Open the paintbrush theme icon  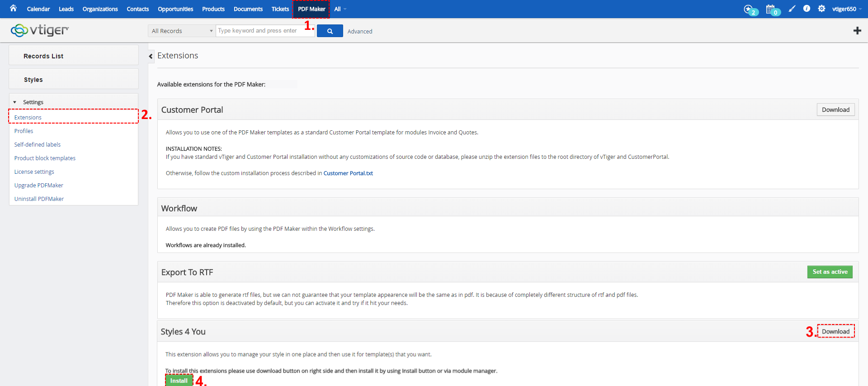click(792, 9)
